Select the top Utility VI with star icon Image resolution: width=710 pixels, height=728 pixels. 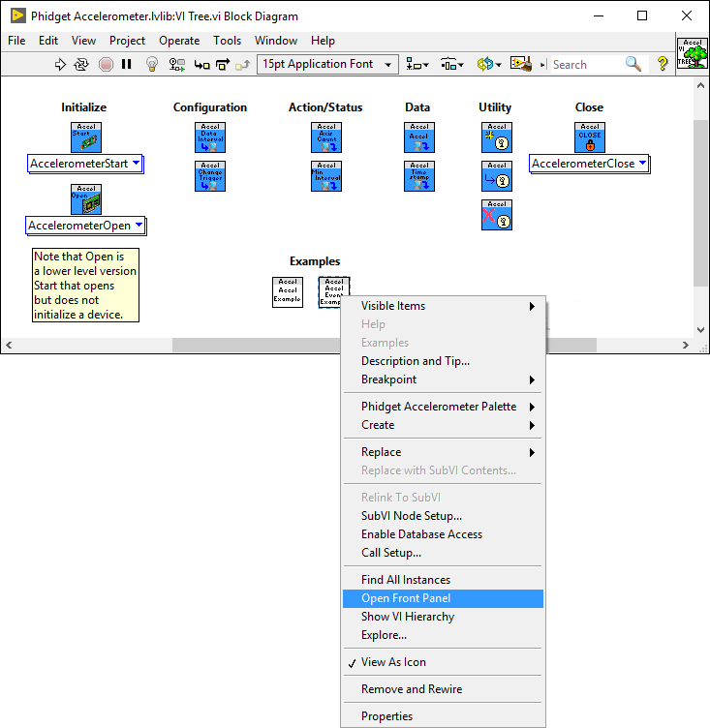[x=497, y=137]
